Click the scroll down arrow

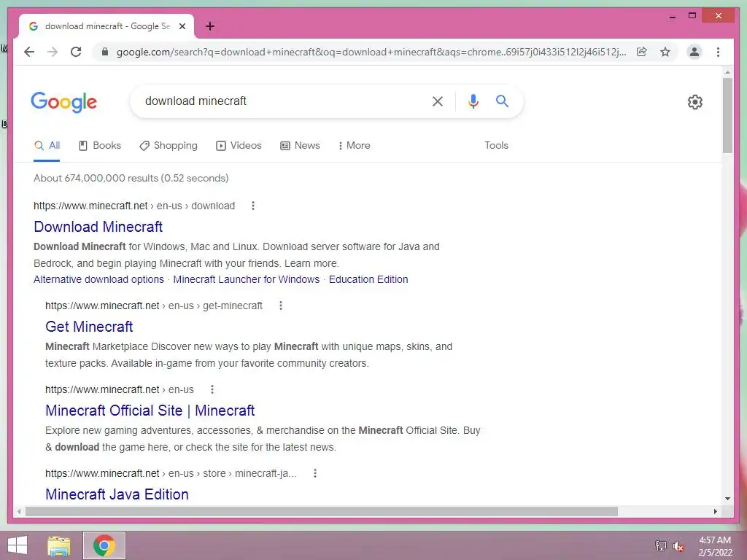(727, 499)
